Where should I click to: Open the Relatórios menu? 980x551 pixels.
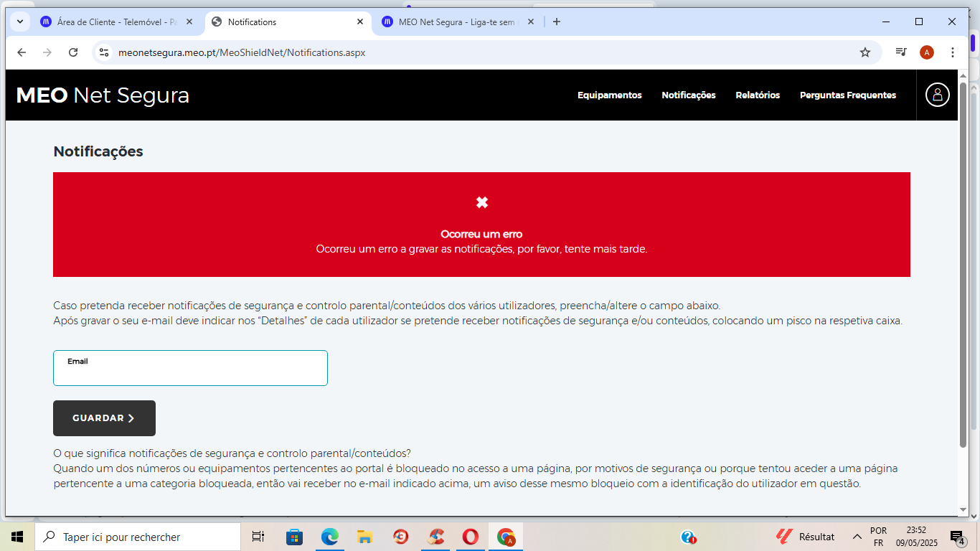[758, 95]
